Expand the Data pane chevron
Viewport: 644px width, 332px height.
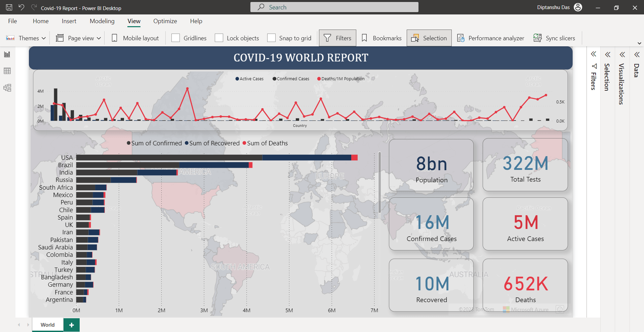(x=637, y=54)
